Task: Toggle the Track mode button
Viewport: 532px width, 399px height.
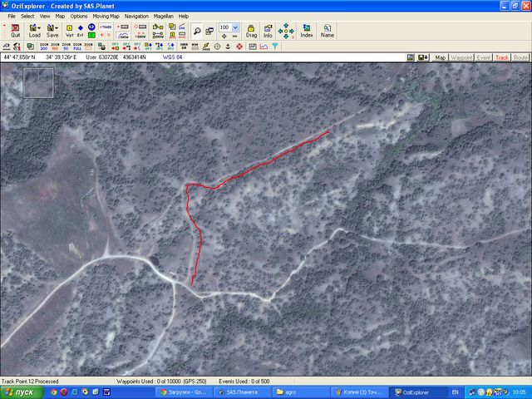Action: tap(502, 57)
